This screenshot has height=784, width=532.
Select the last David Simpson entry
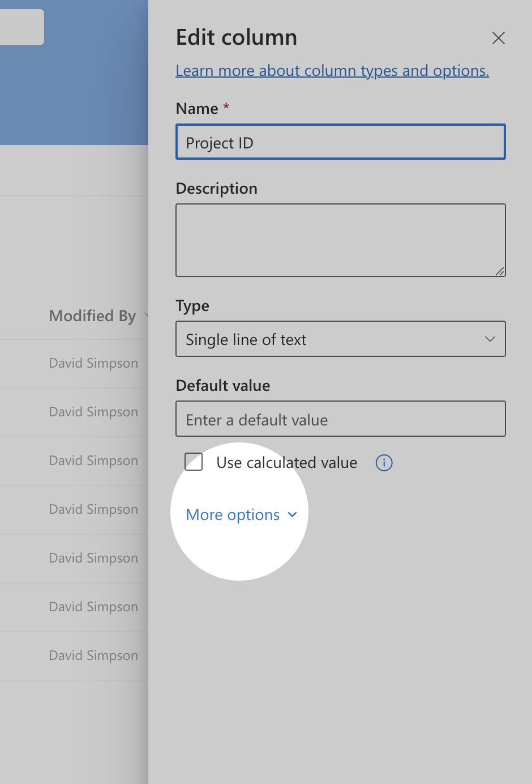click(93, 655)
